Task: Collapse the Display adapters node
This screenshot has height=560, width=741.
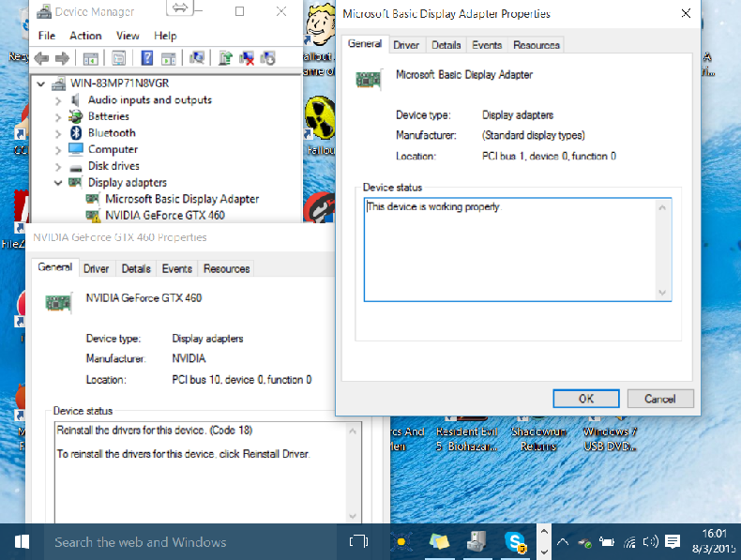Action: click(57, 183)
